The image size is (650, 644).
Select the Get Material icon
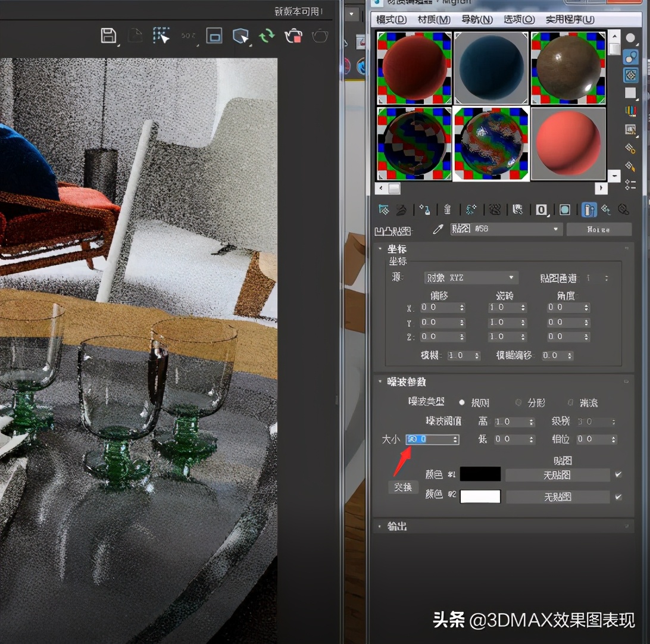click(383, 210)
